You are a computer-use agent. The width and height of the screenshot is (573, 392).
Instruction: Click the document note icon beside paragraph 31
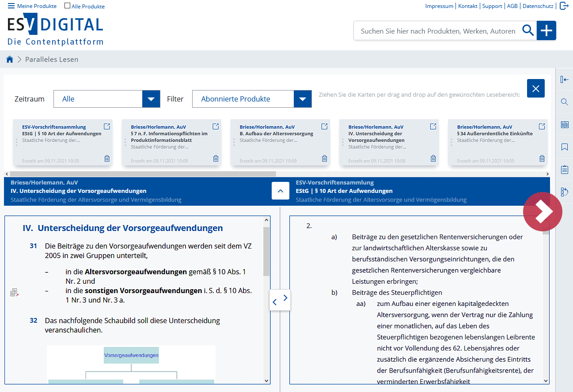[x=14, y=292]
